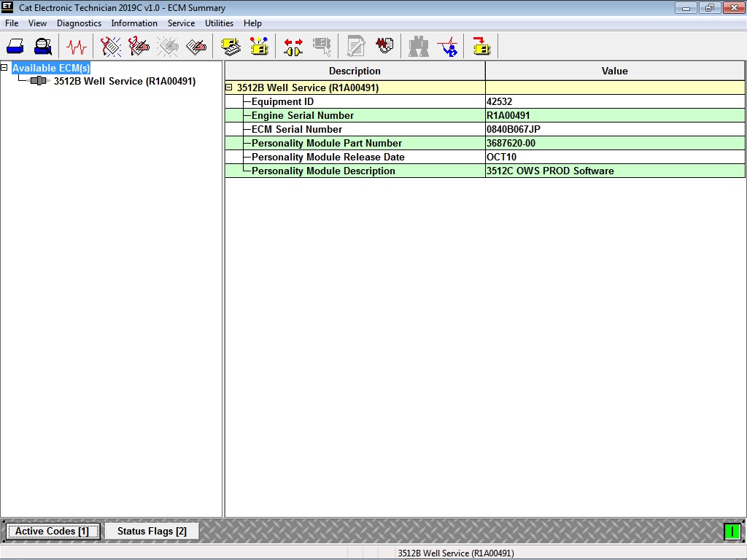Click the grayed notepad with pencil icon
747x560 pixels.
click(356, 47)
